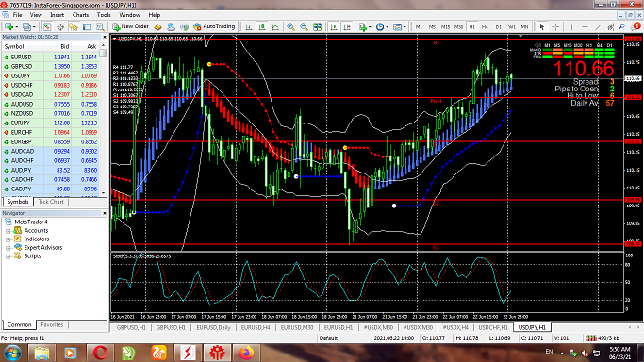The width and height of the screenshot is (644, 362).
Task: Select the Vertical Line drawing tool
Action: point(571,27)
